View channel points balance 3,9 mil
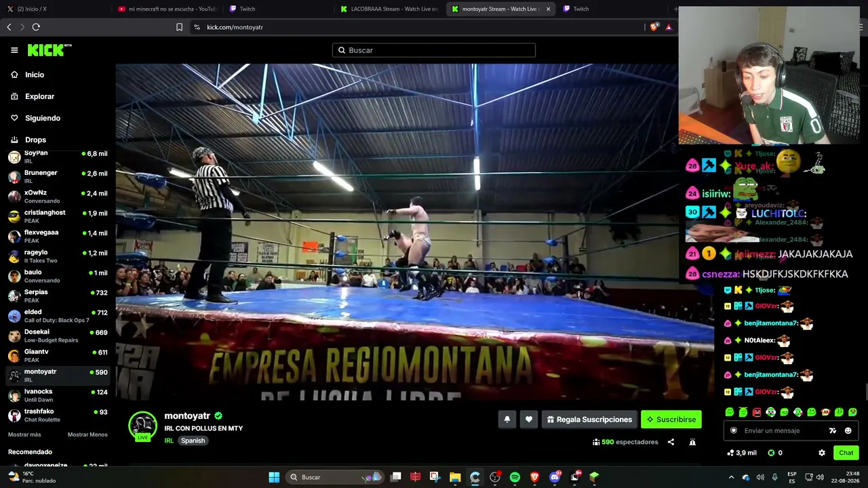The width and height of the screenshot is (868, 488). click(741, 453)
